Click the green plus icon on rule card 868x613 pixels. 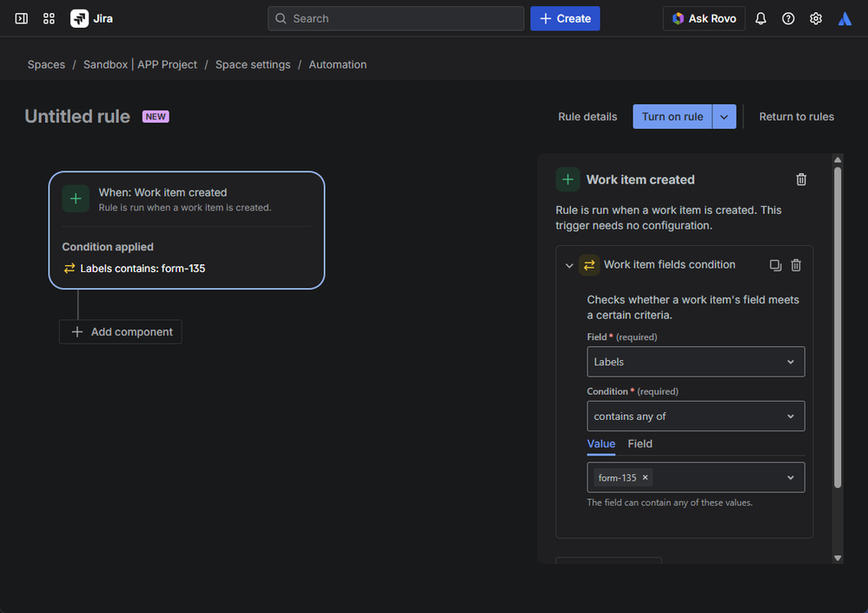tap(76, 199)
